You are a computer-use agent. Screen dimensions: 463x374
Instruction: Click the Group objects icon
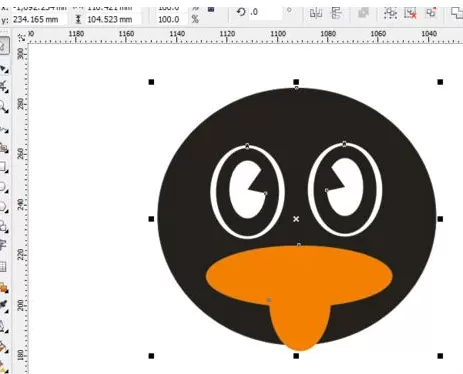coord(390,13)
